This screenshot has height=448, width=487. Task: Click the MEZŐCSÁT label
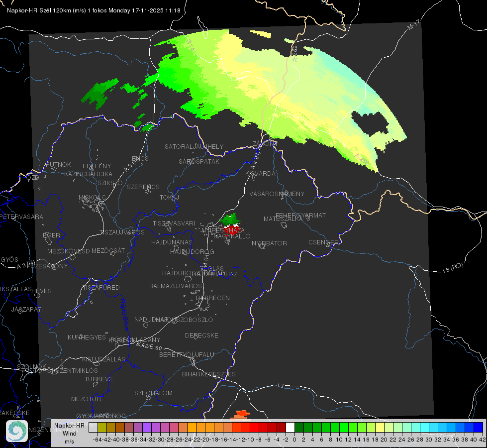point(108,250)
